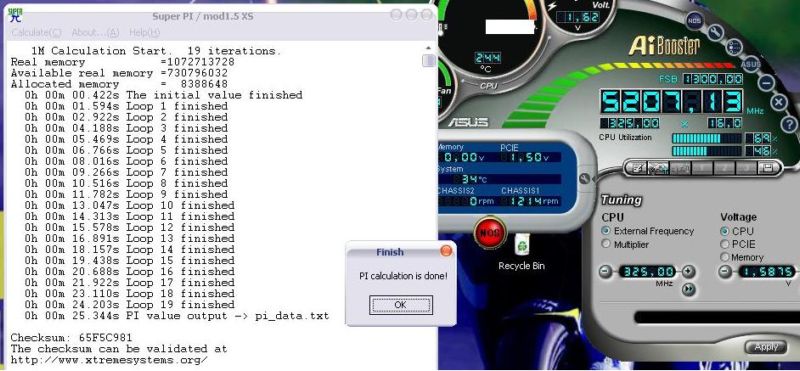The image size is (800, 371).
Task: Click the Apply button in Tuning panel
Action: (x=766, y=347)
